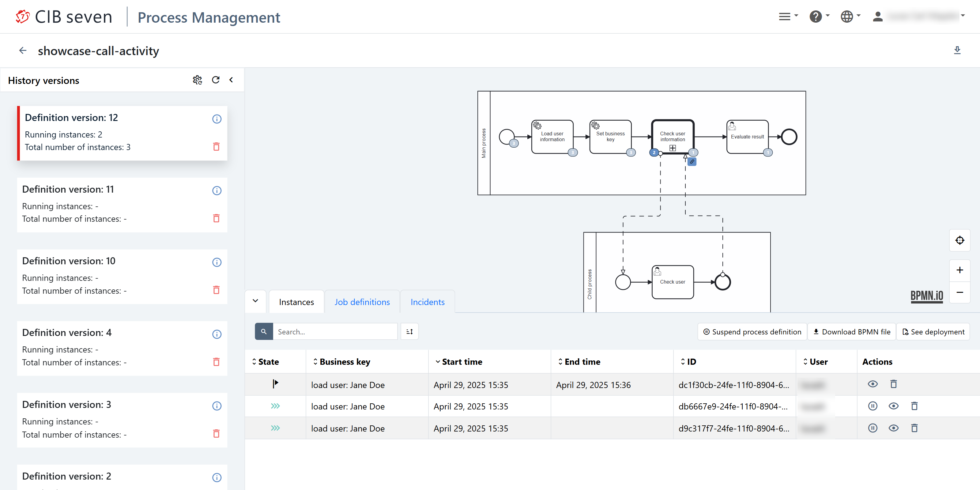Image resolution: width=980 pixels, height=490 pixels.
Task: View the instance d9c317f7
Action: [x=894, y=428]
